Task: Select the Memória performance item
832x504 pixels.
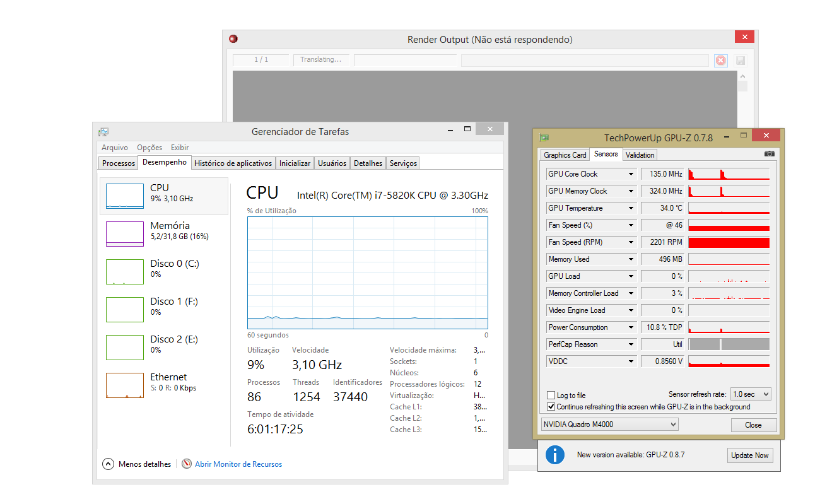Action: click(x=164, y=234)
